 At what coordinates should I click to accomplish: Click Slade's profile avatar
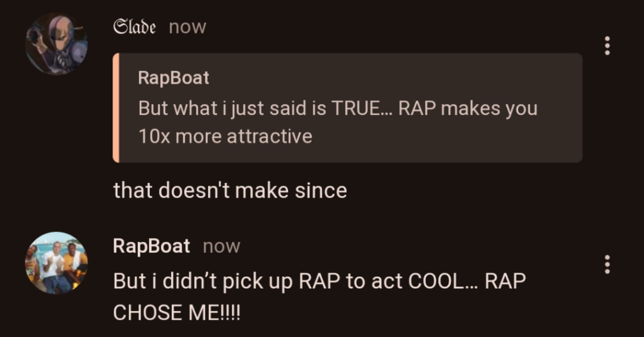[56, 44]
